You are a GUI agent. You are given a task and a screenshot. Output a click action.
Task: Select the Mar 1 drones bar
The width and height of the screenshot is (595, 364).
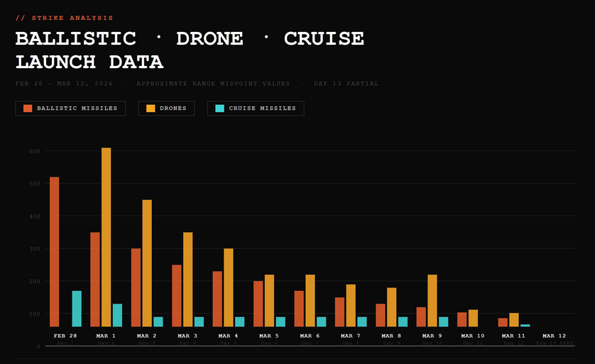107,237
